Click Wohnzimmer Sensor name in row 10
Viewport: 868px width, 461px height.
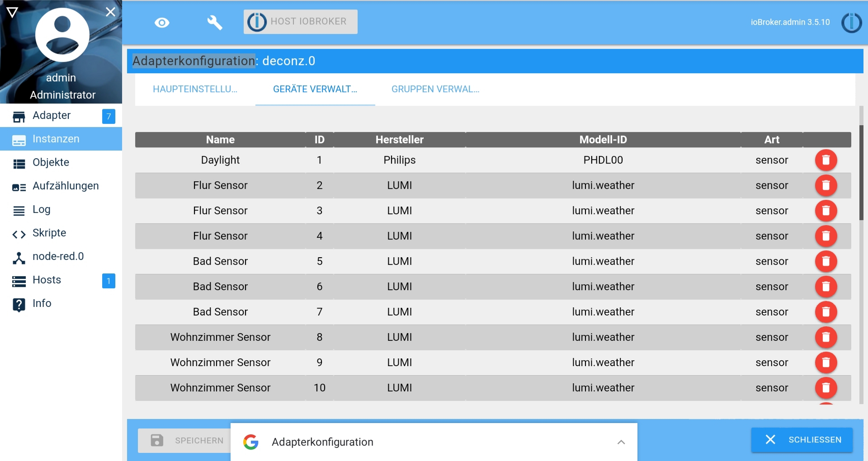pos(220,388)
